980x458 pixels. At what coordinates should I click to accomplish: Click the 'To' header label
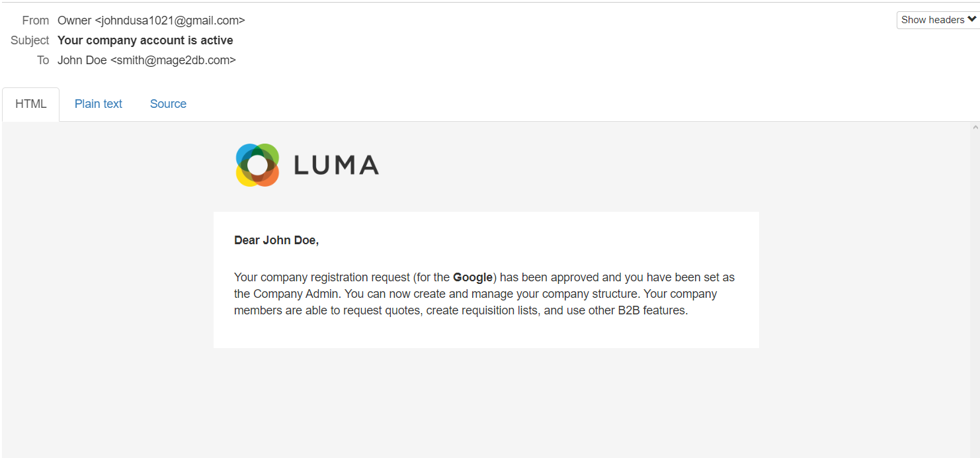43,60
